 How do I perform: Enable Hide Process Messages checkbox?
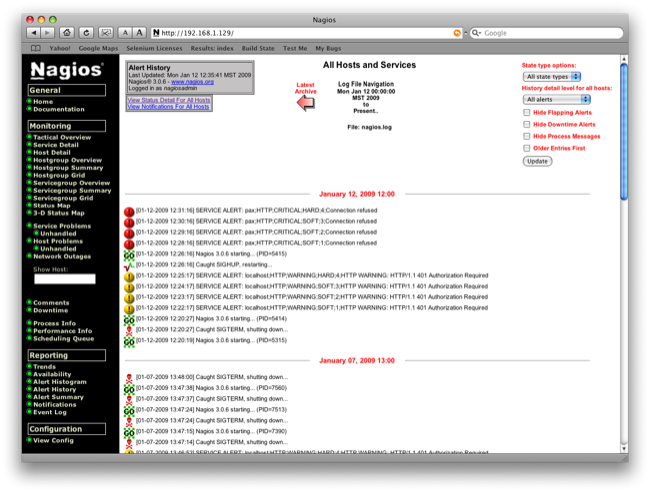(526, 136)
